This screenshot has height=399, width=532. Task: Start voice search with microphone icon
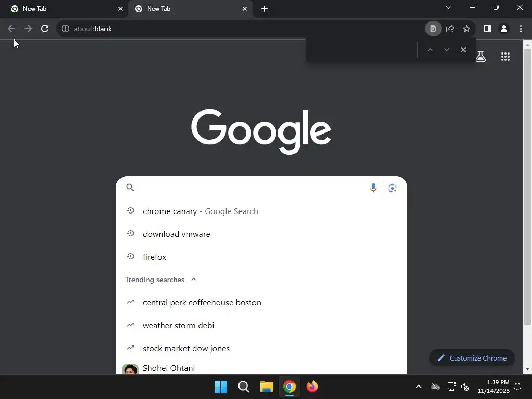[373, 188]
